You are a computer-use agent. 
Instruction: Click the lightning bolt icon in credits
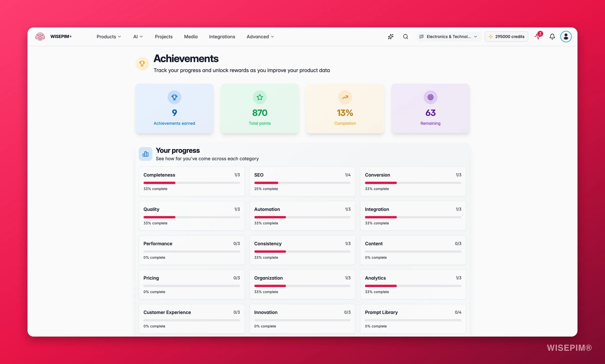point(491,37)
